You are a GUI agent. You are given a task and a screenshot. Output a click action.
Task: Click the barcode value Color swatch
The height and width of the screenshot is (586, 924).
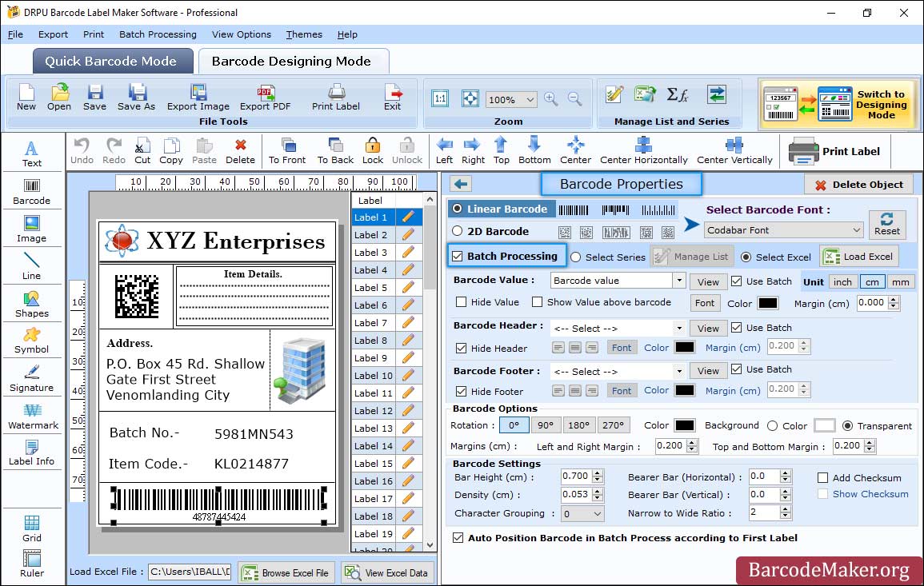(768, 303)
